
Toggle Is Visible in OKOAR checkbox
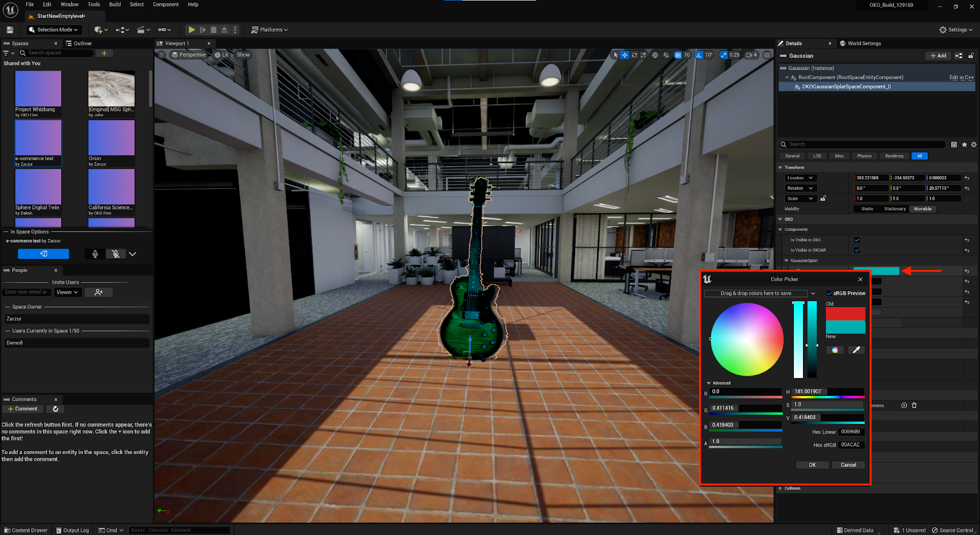857,250
